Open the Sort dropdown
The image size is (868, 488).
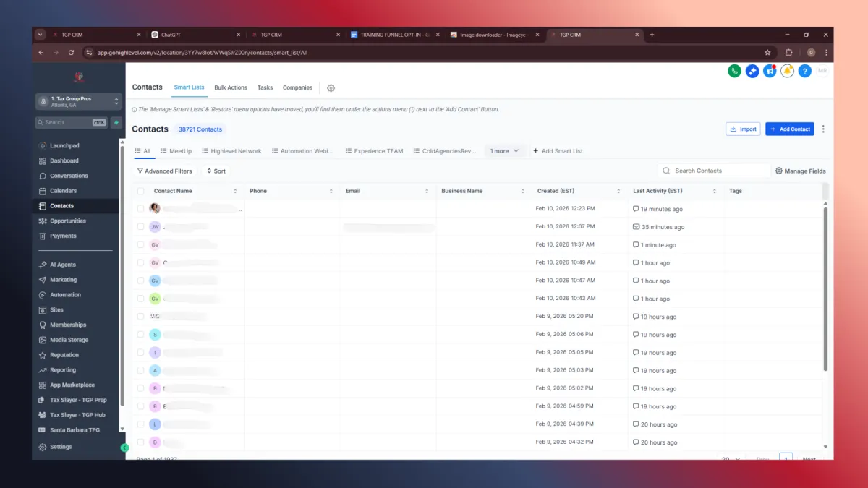[216, 171]
